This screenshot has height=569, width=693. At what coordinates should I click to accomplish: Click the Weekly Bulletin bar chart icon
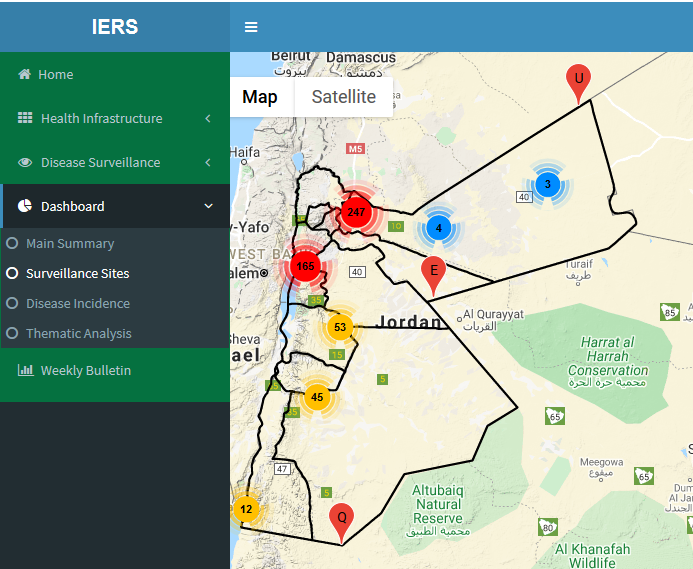[25, 370]
